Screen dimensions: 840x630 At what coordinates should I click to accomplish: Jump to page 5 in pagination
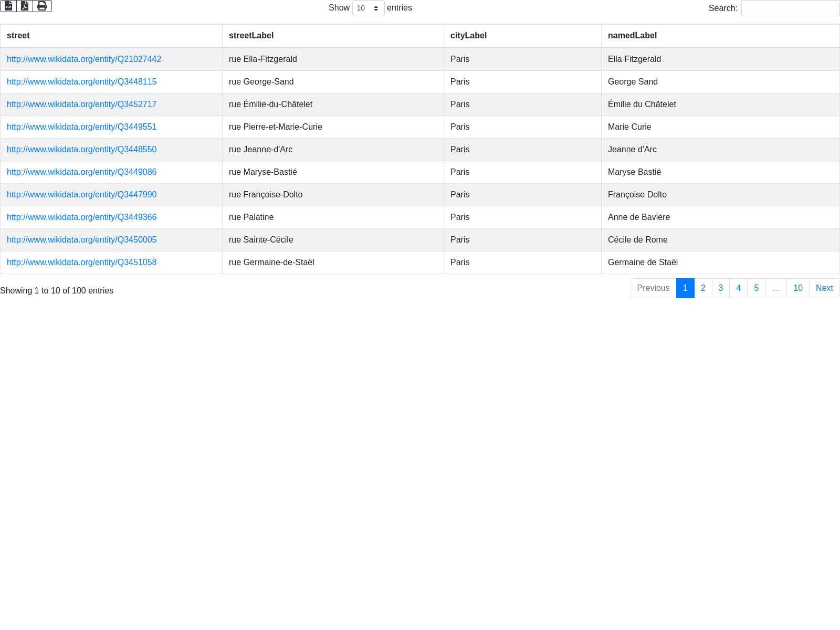(756, 288)
